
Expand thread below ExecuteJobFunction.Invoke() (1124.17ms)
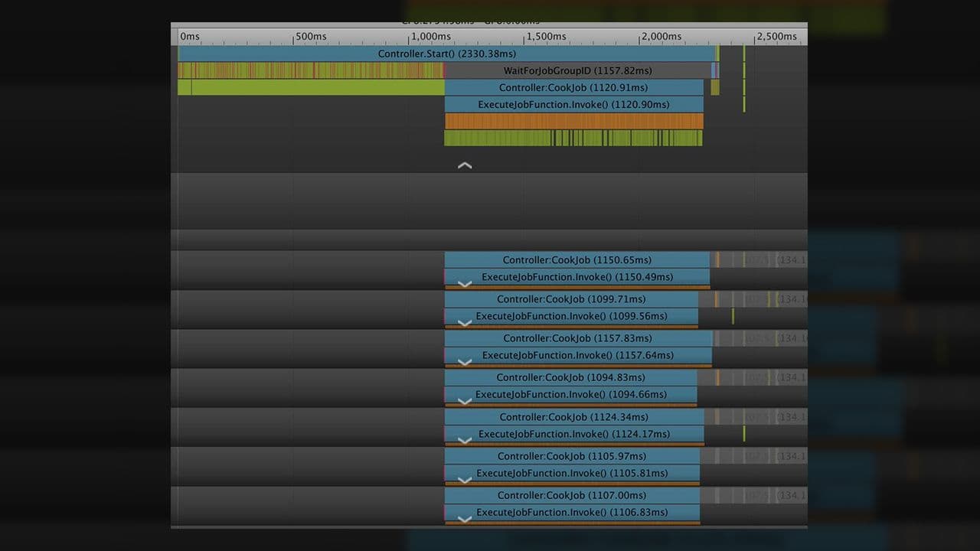pos(464,440)
